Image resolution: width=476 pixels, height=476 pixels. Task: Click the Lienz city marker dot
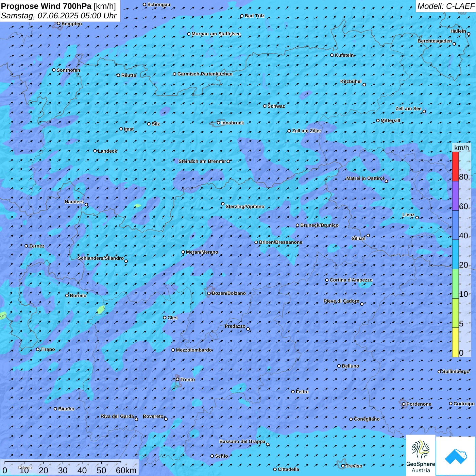coord(417,218)
